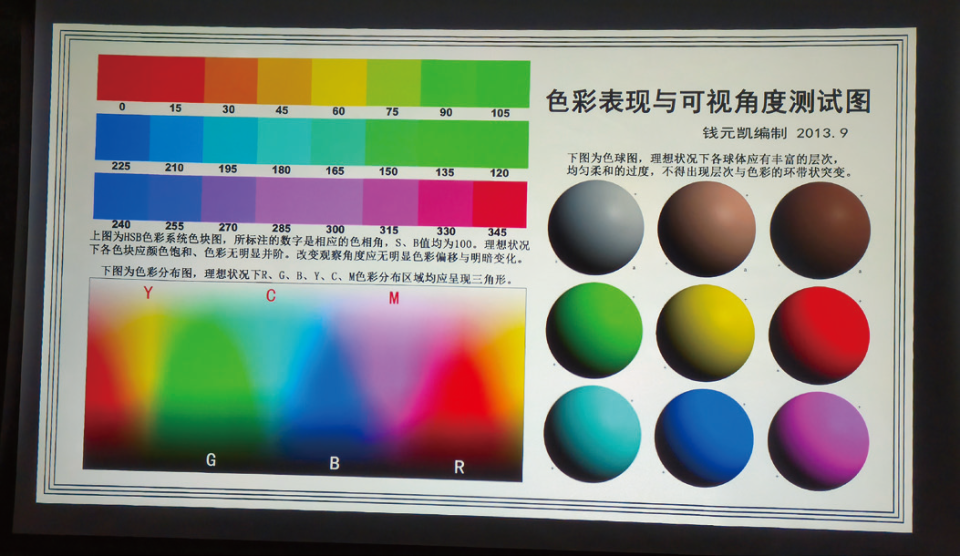The image size is (960, 556).
Task: Pick the red shaded sphere
Action: pos(819,336)
